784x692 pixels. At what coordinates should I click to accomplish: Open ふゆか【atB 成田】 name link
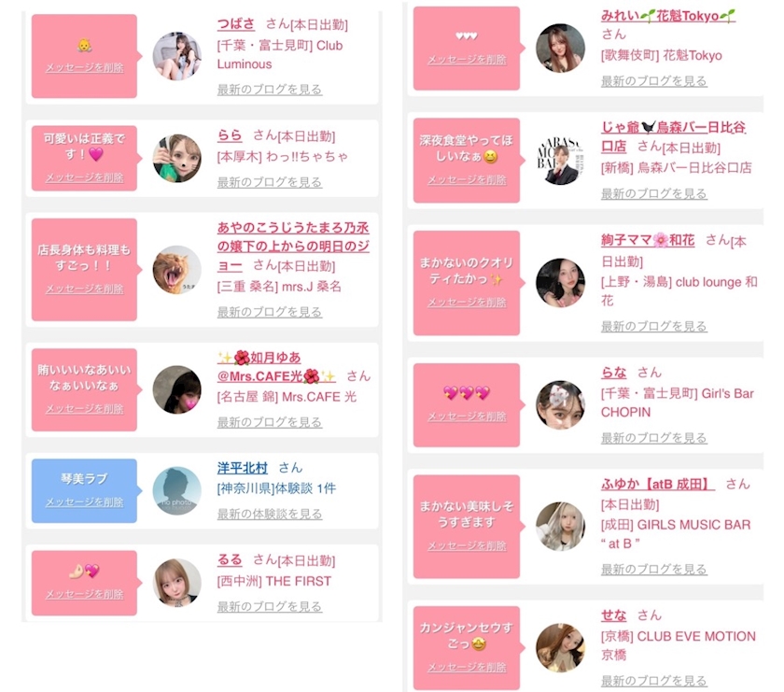click(657, 484)
